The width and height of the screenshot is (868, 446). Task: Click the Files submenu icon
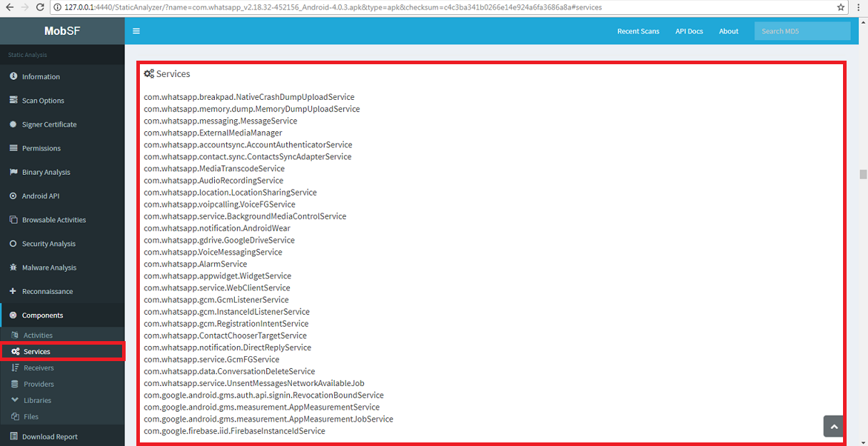16,417
